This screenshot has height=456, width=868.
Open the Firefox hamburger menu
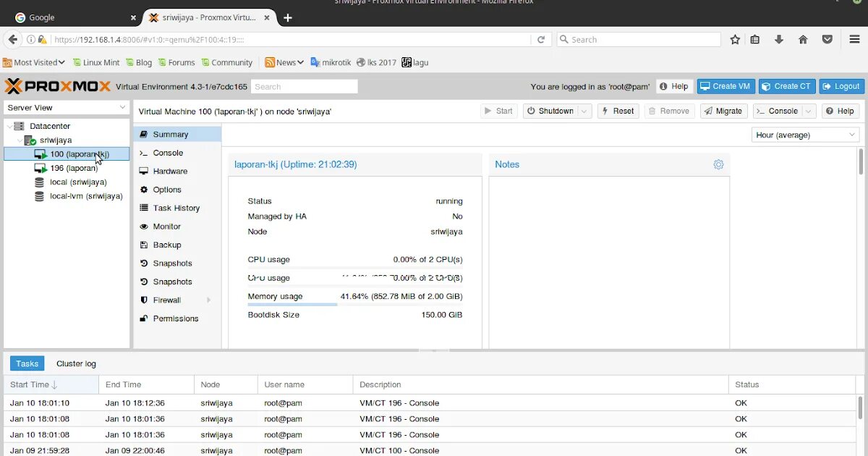[854, 40]
